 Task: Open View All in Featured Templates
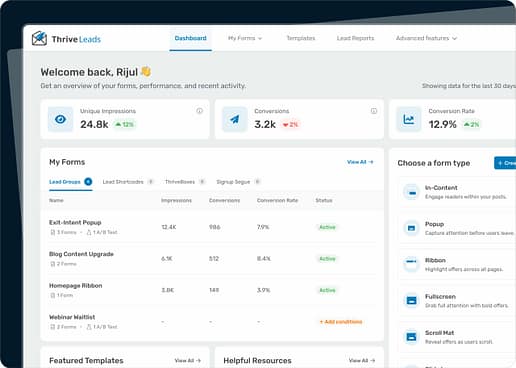click(188, 361)
